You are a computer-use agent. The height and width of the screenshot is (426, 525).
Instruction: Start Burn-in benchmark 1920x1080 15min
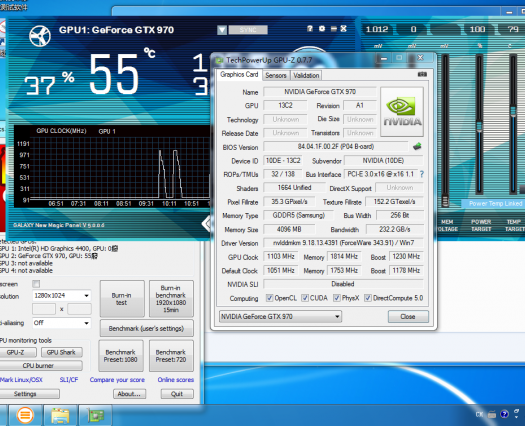[171, 299]
